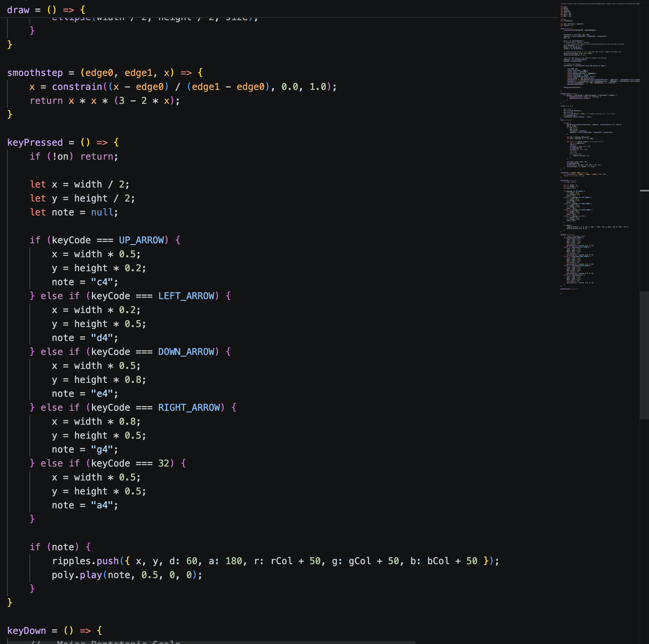Click the ripples.push method call
Viewport: 649px width, 644px height.
(85, 561)
